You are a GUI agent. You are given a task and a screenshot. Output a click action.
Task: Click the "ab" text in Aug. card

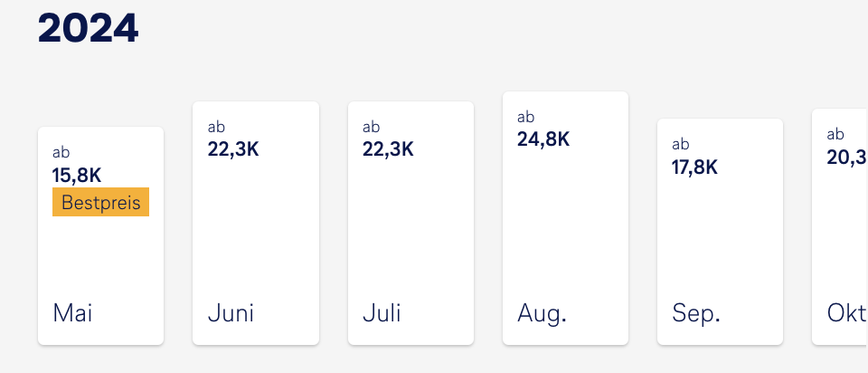click(525, 117)
